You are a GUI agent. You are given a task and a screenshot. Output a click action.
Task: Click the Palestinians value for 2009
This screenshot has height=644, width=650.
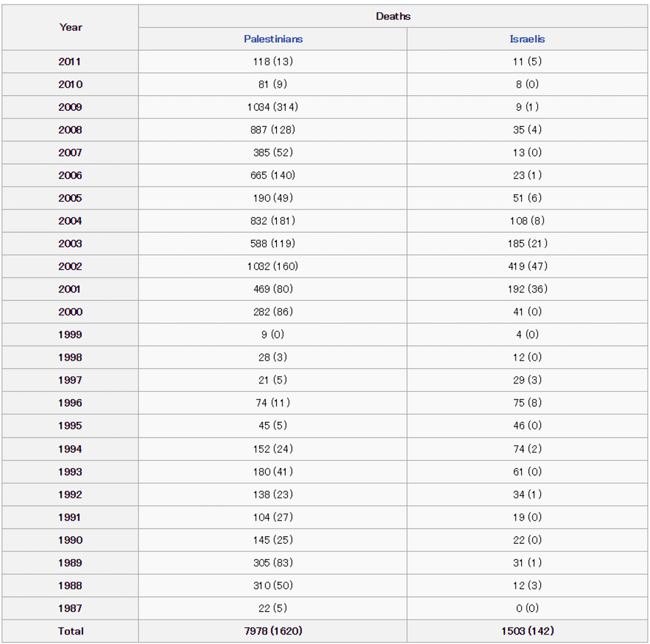pos(272,107)
